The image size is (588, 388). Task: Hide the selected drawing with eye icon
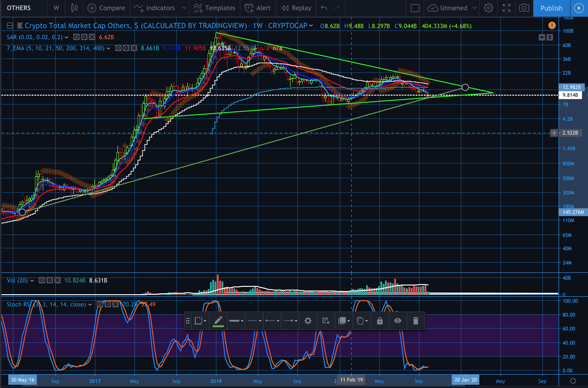(398, 321)
